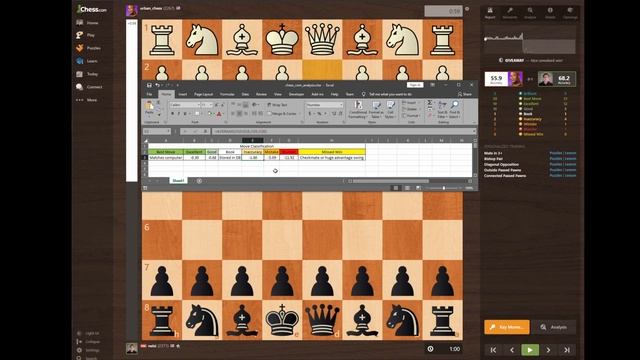Open Lesson link for Bishop Pair
The image size is (640, 360).
[x=570, y=159]
